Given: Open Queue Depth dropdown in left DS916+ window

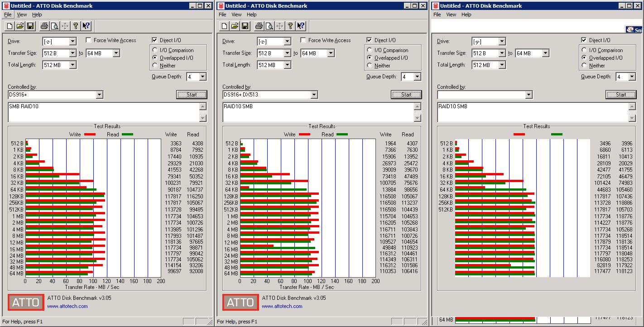Looking at the screenshot, I should 202,77.
